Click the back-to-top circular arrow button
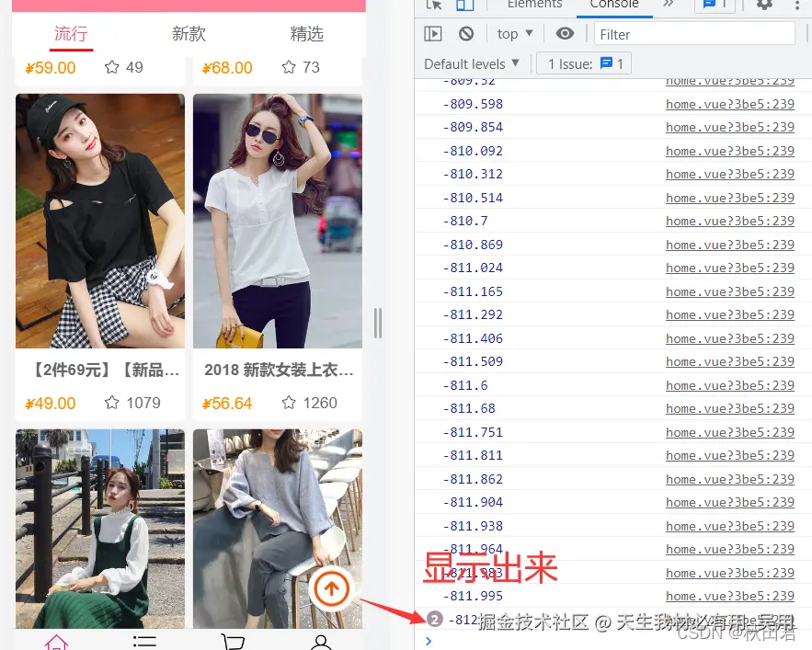This screenshot has height=650, width=812. 331,589
